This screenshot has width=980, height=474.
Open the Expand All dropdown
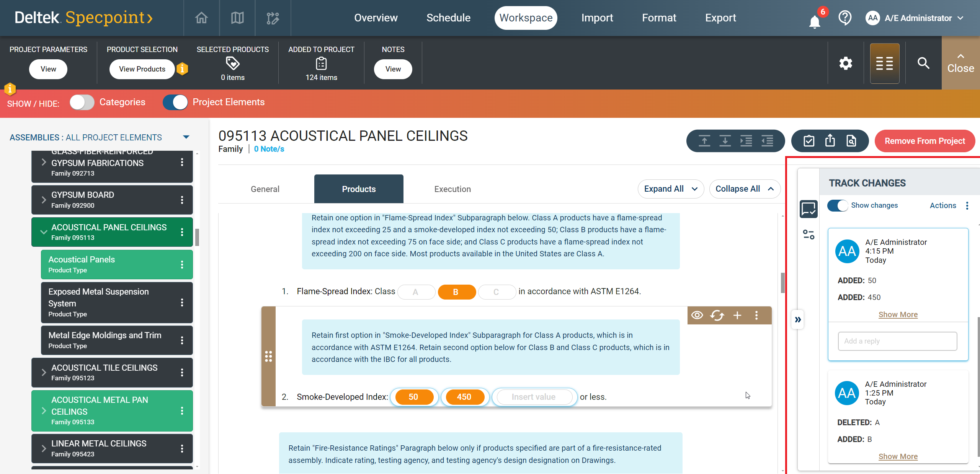671,189
